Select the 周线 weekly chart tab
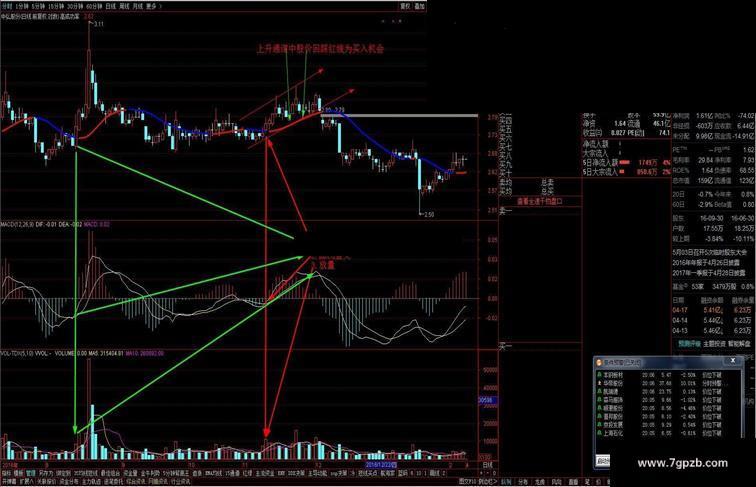 124,6
